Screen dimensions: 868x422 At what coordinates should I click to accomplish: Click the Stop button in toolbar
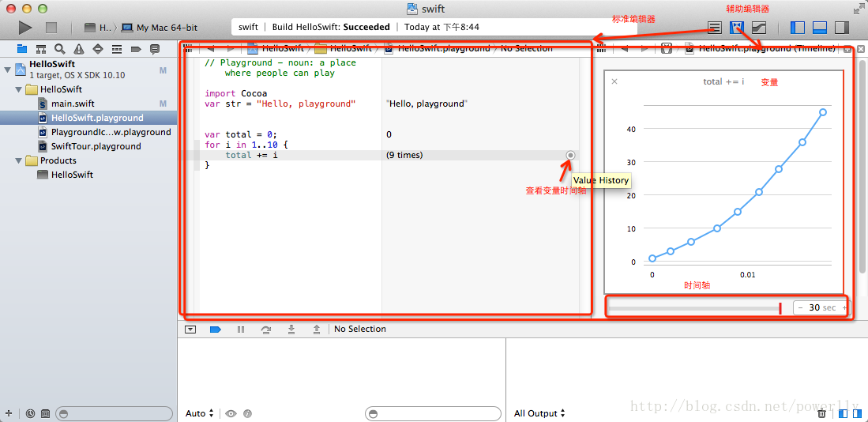51,27
